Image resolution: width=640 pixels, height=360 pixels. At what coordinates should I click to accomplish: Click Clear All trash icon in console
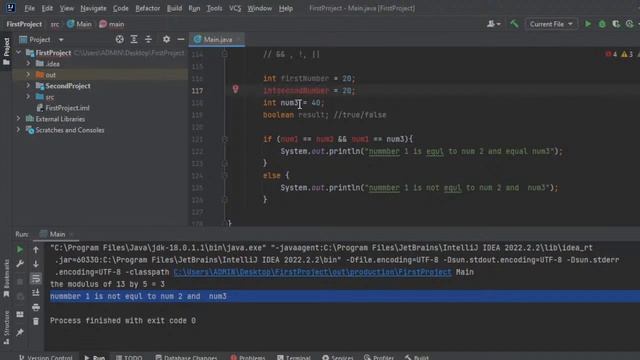[x=36, y=321]
